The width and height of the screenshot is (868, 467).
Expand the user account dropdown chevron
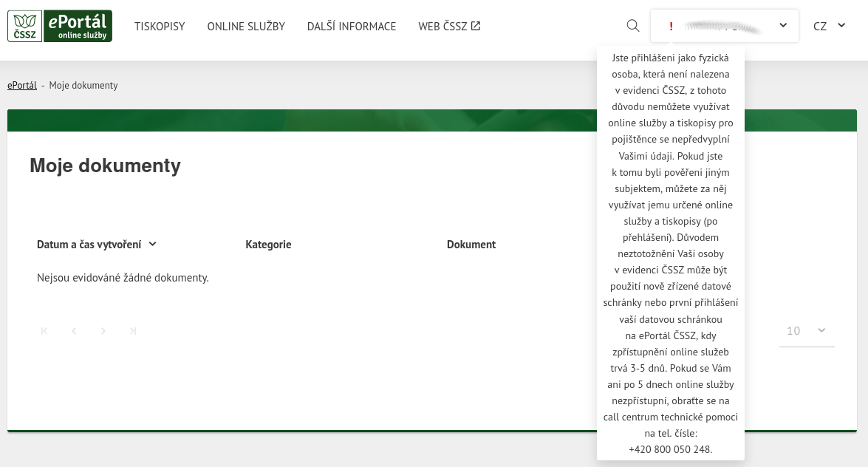point(783,26)
